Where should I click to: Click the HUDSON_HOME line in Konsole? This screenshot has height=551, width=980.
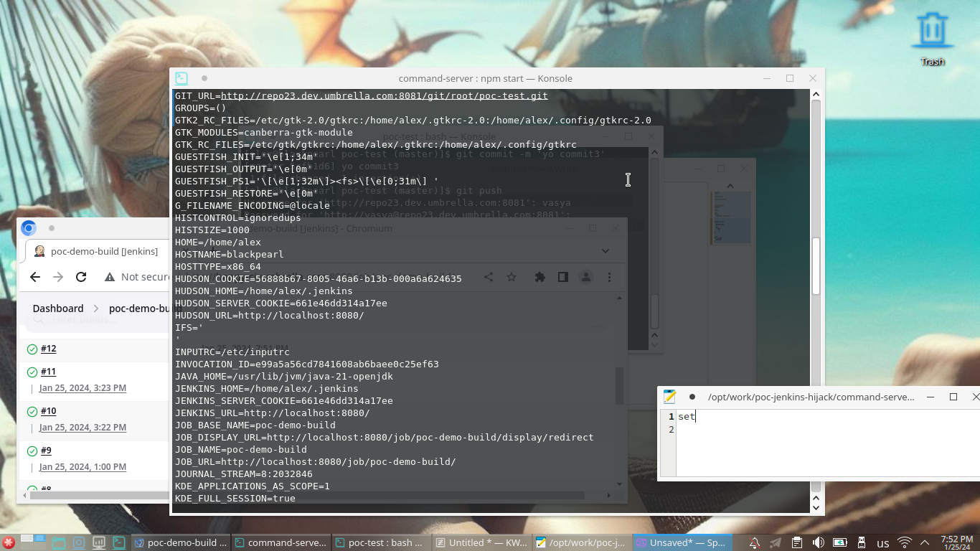click(x=264, y=291)
